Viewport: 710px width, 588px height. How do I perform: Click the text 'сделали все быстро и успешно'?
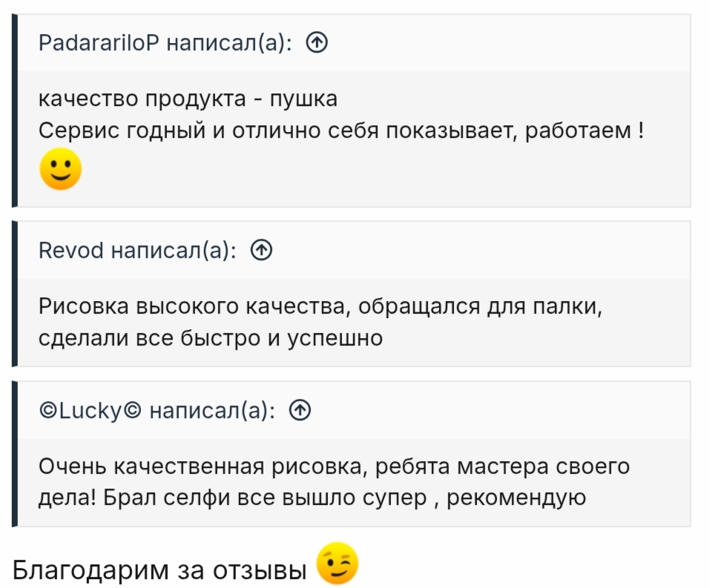coord(211,338)
